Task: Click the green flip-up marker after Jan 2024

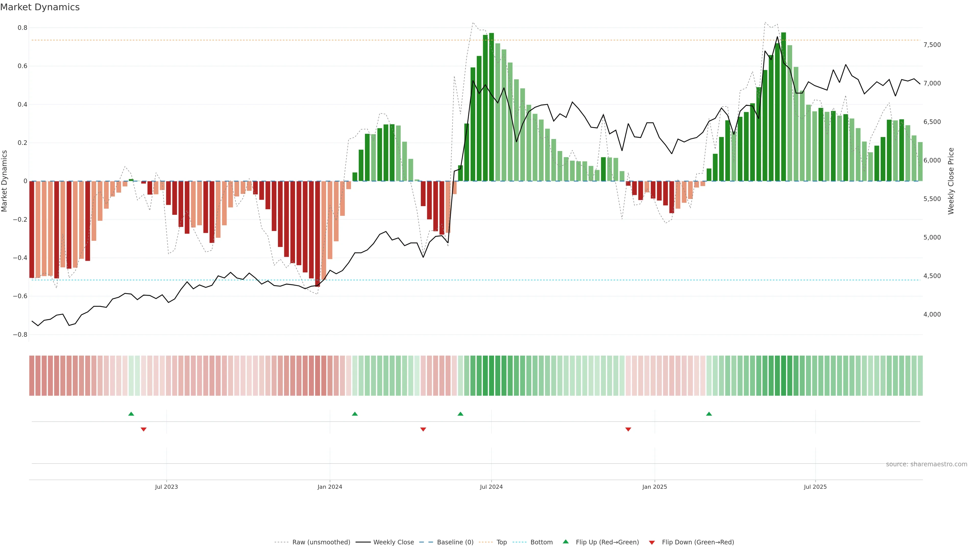Action: click(x=355, y=414)
